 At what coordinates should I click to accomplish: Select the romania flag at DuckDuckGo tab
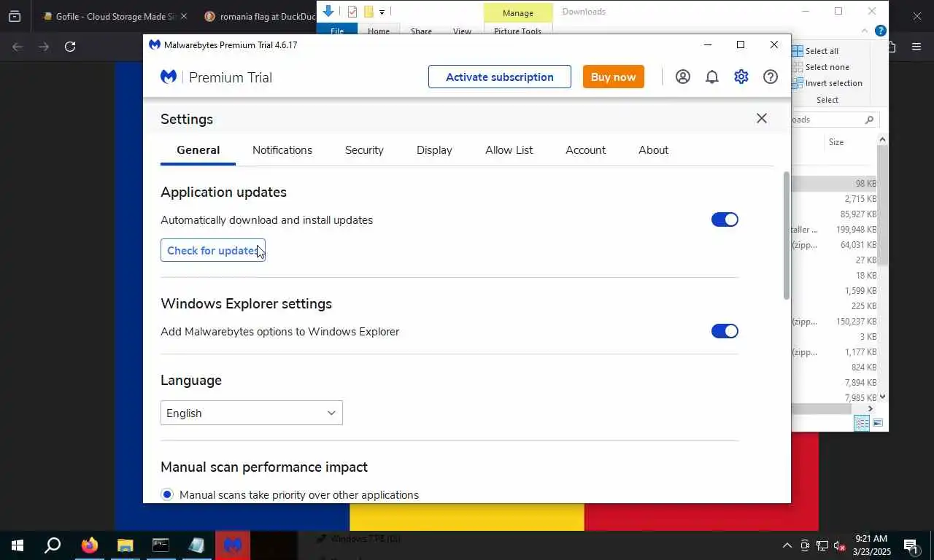tap(260, 16)
